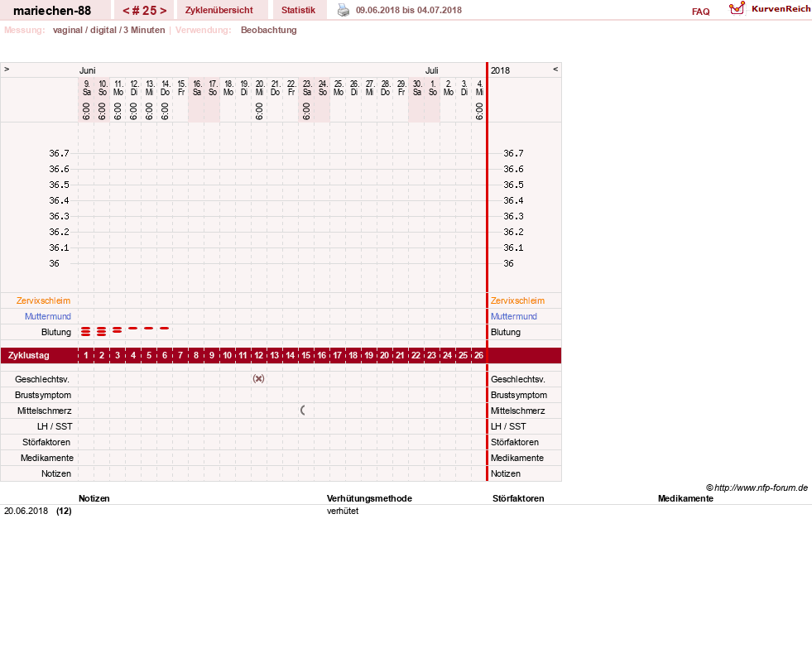This screenshot has height=663, width=812.
Task: Click the left Muttermund label
Action: (48, 316)
